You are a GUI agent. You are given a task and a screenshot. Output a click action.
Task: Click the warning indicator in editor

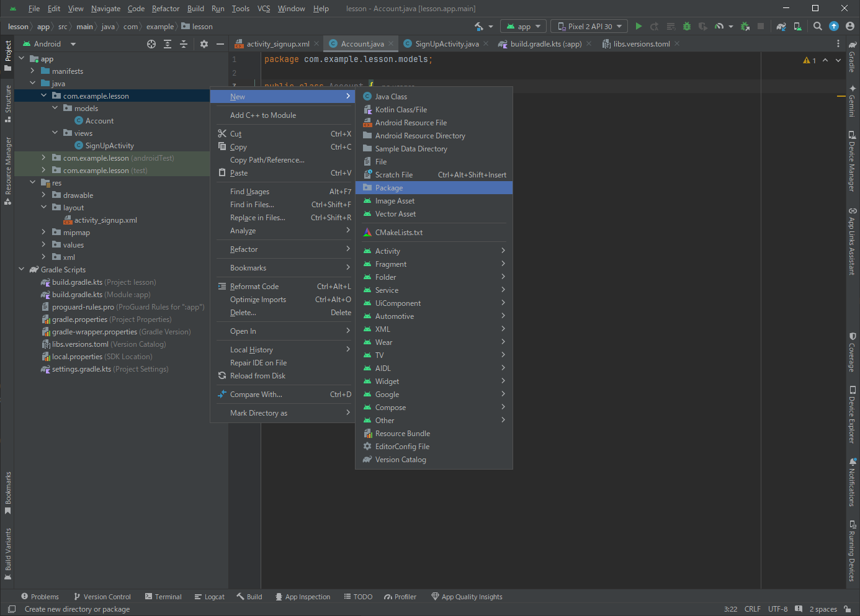coord(810,60)
